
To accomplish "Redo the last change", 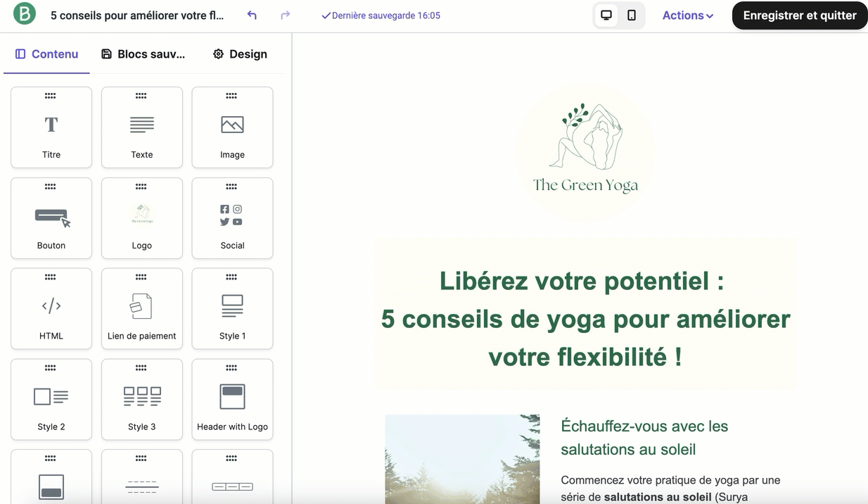I will click(285, 15).
